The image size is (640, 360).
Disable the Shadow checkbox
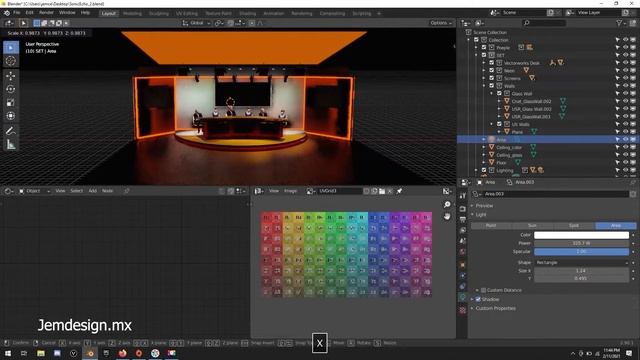(478, 300)
